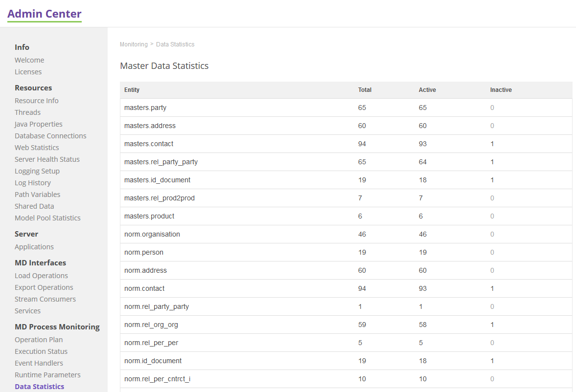
Task: Open Web Statistics
Action: (36, 147)
